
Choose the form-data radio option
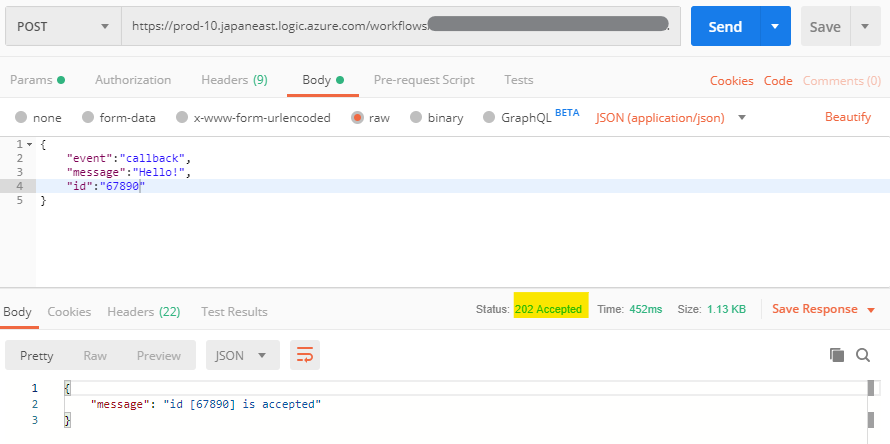click(88, 117)
